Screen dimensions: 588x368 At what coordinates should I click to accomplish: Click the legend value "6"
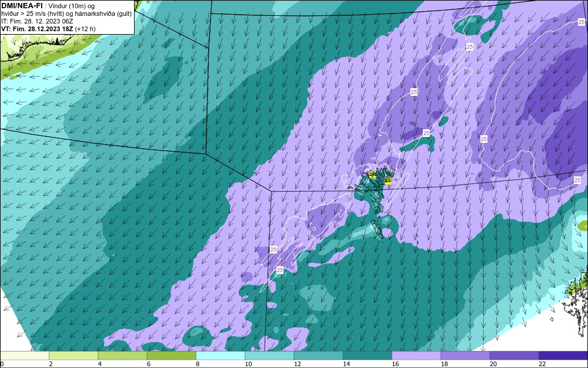coord(149,364)
